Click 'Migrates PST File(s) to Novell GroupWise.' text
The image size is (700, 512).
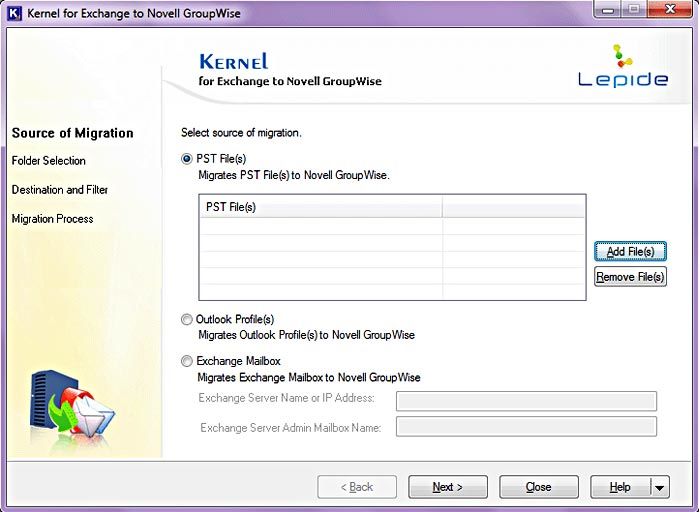coord(294,175)
